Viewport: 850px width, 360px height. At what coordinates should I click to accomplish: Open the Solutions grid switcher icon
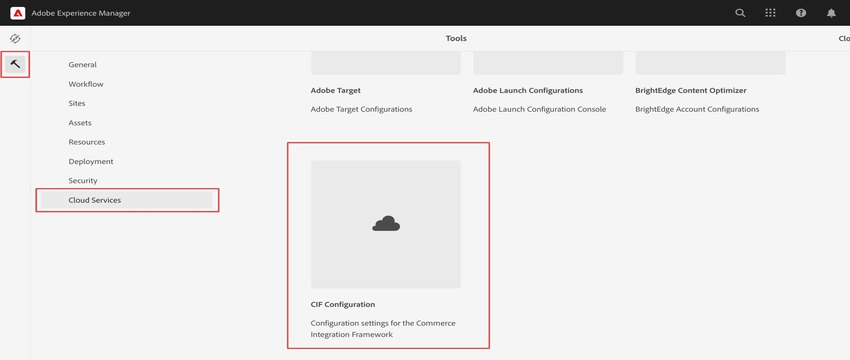click(770, 13)
